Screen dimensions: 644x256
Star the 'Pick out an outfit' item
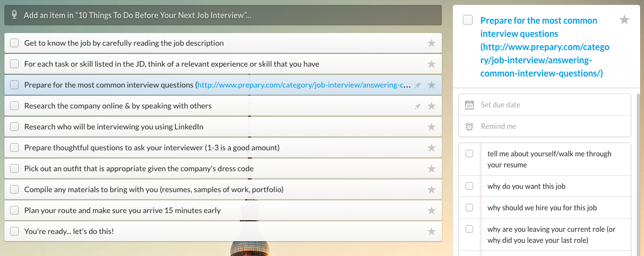tap(431, 168)
